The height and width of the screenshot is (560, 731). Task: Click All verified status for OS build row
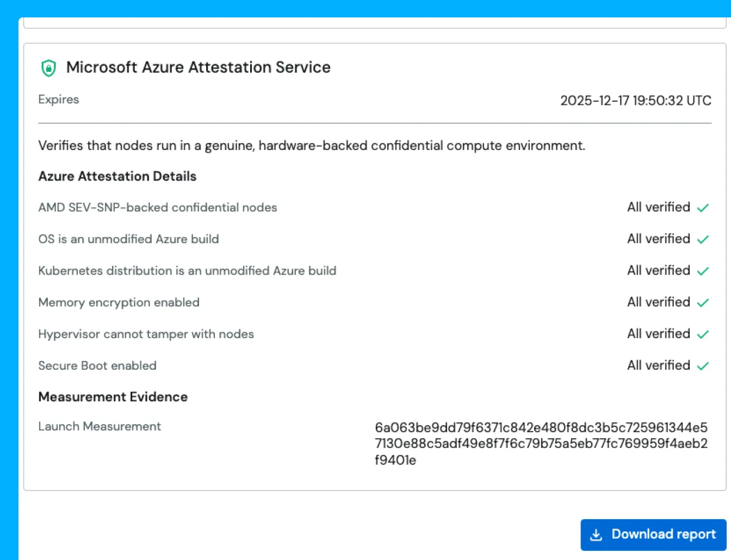659,239
